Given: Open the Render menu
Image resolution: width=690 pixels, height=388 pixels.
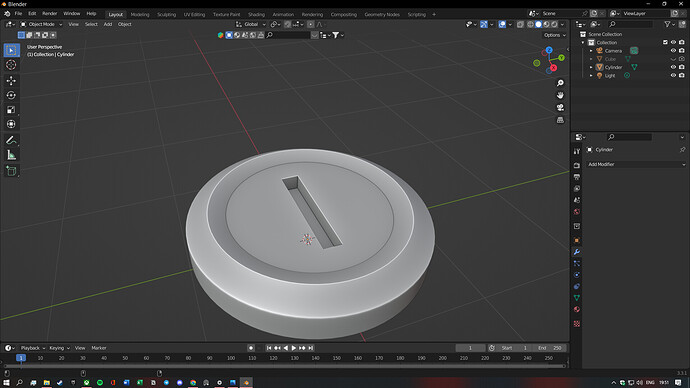Looking at the screenshot, I should click(49, 14).
